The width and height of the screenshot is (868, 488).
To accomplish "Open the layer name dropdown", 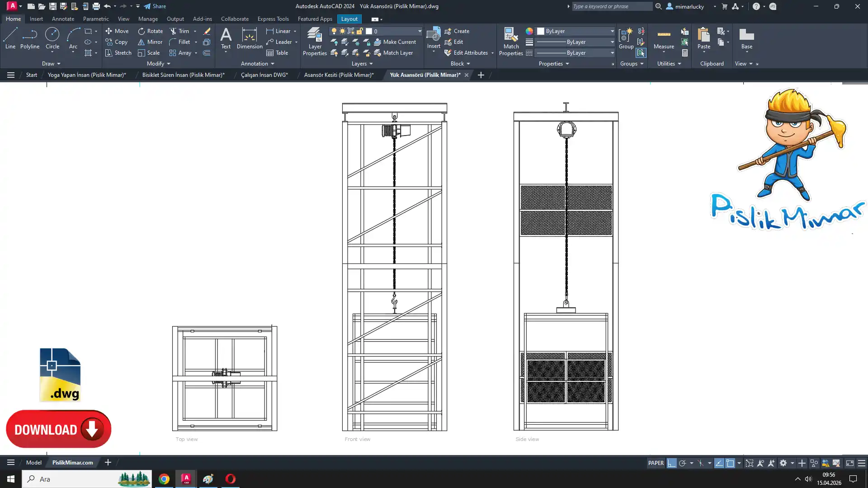I will click(x=419, y=31).
